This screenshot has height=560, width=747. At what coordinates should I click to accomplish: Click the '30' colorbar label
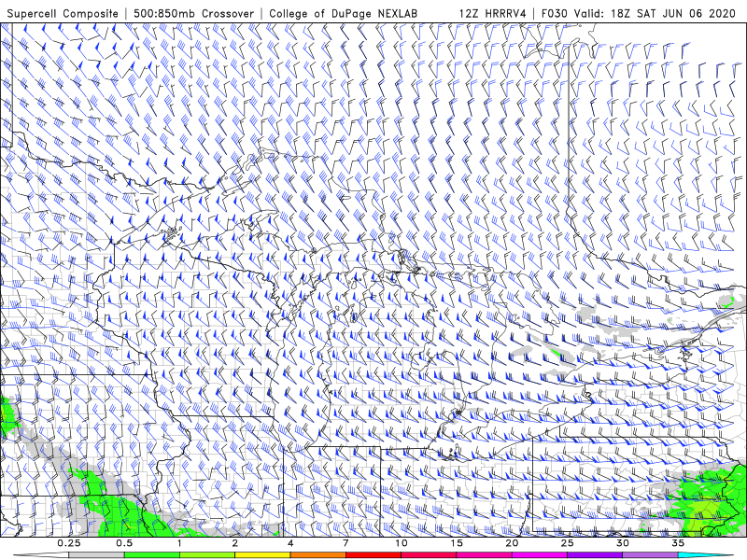pyautogui.click(x=623, y=543)
